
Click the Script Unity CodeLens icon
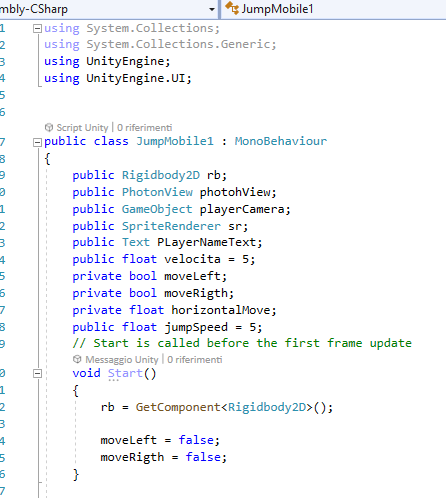coord(49,127)
